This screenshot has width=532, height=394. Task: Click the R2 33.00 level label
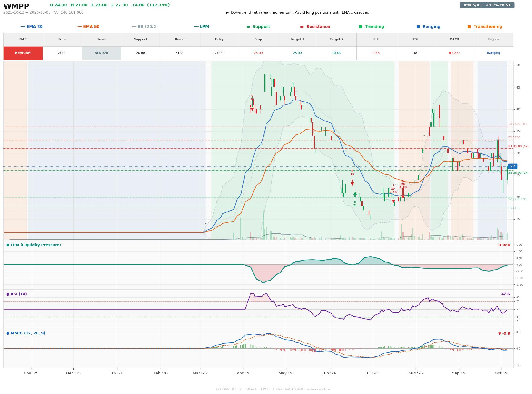click(514, 137)
